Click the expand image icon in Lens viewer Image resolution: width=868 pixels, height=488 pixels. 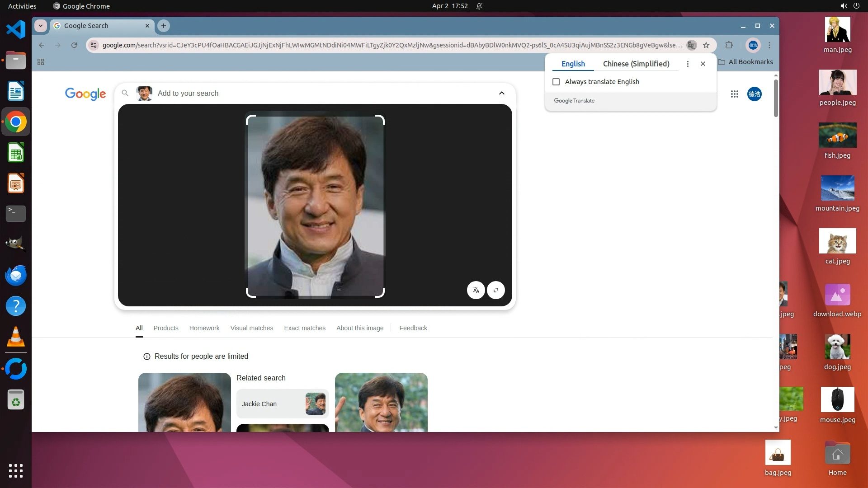tap(496, 290)
